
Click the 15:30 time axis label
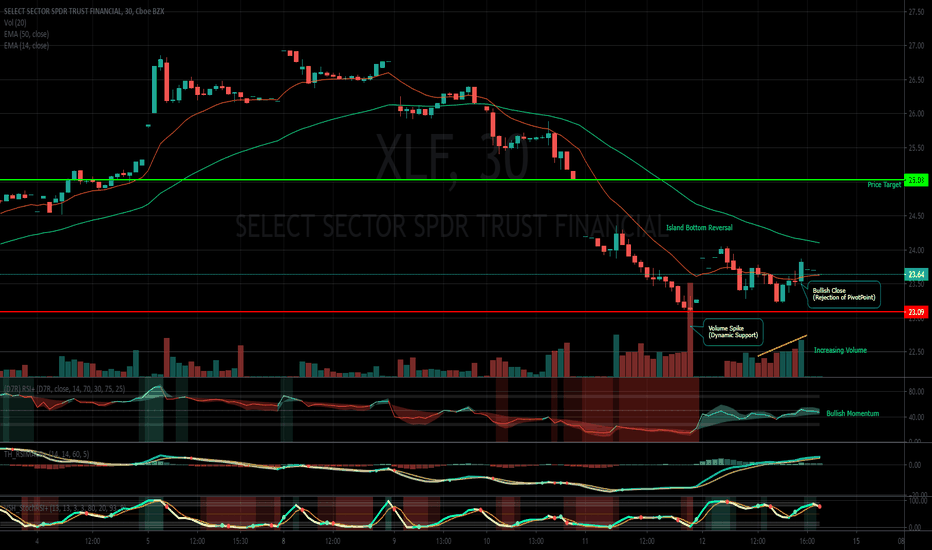pyautogui.click(x=240, y=541)
